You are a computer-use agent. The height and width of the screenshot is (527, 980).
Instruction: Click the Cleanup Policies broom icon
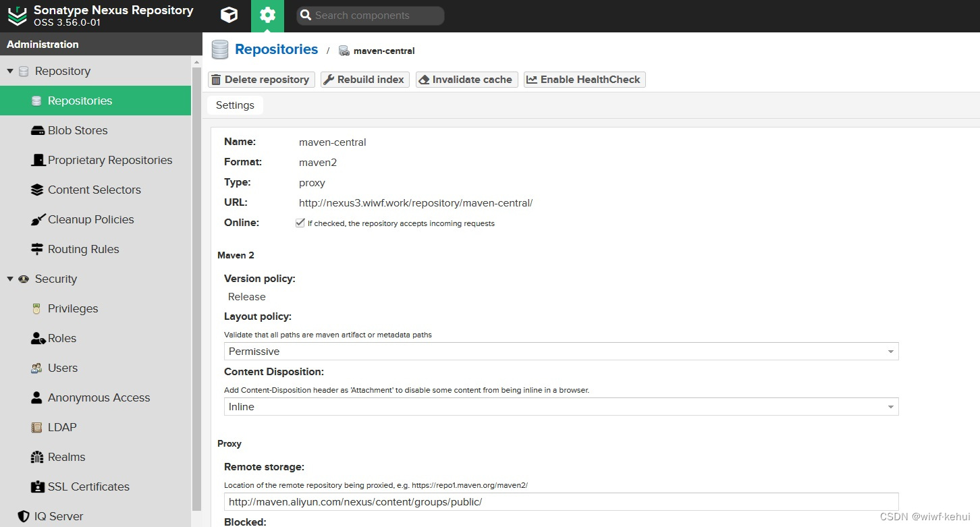[x=38, y=219]
